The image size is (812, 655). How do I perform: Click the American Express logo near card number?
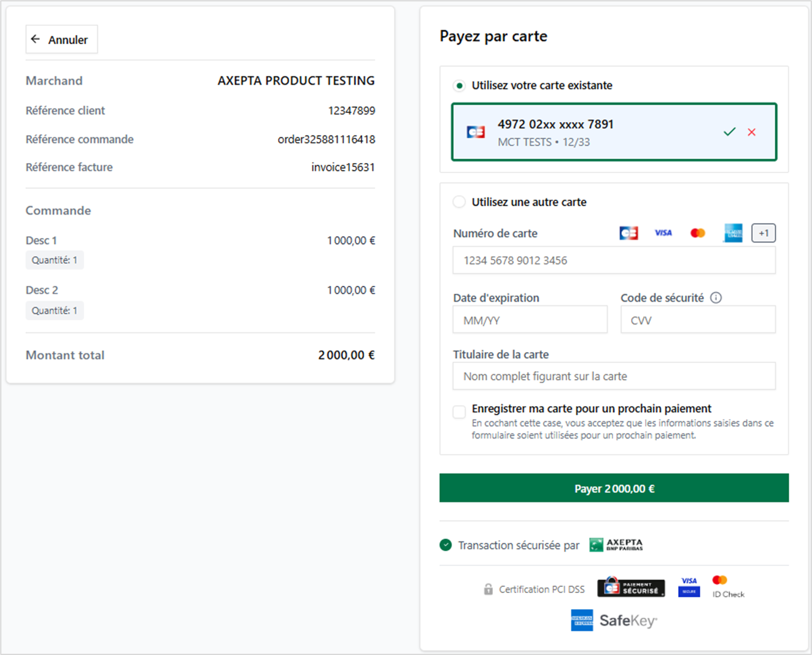click(x=733, y=233)
